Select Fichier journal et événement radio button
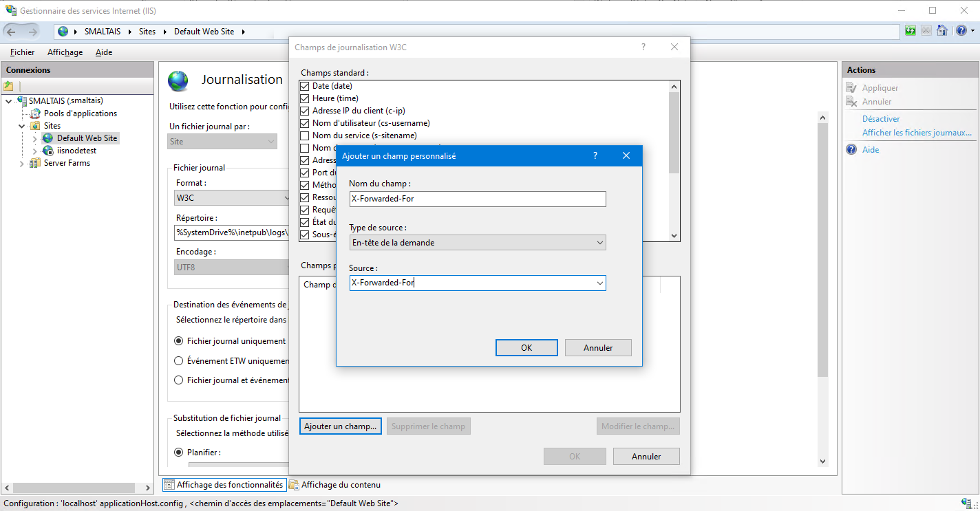This screenshot has height=511, width=980. coord(179,380)
